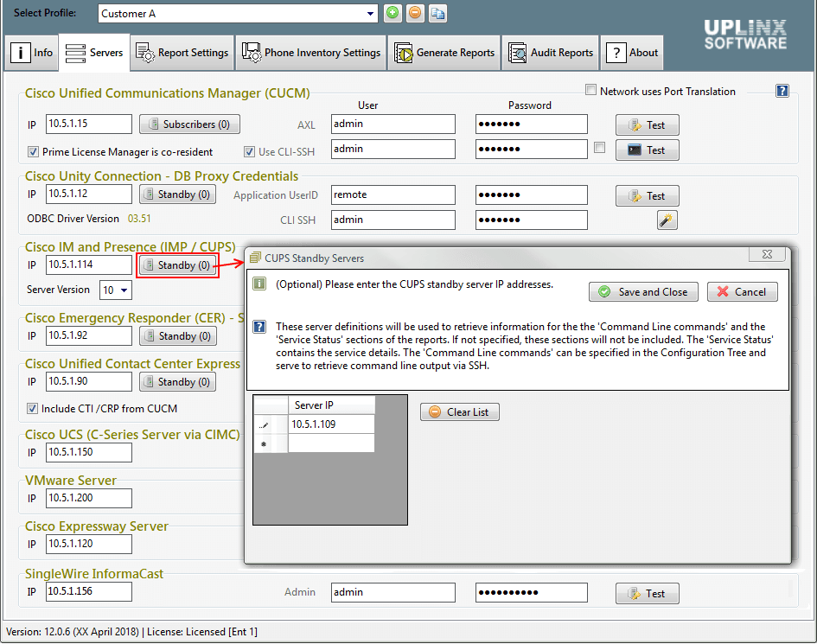Screen dimensions: 817x644
Task: Focus the CUCM CLI-SSH user field
Action: (x=393, y=149)
